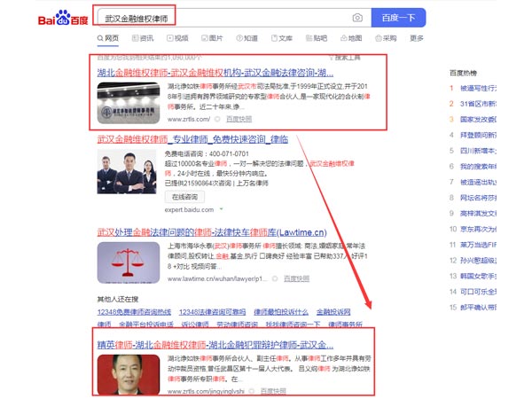Click the camera image search icon
532x399 pixels.
(x=356, y=18)
